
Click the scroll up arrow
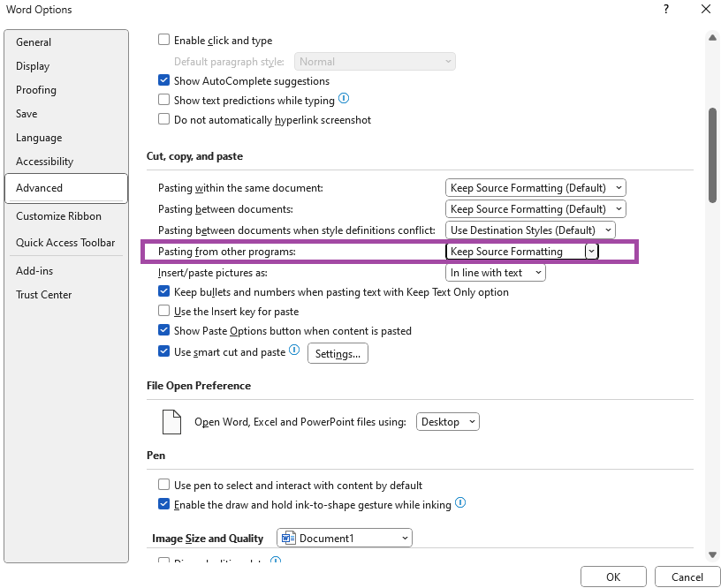[x=713, y=38]
